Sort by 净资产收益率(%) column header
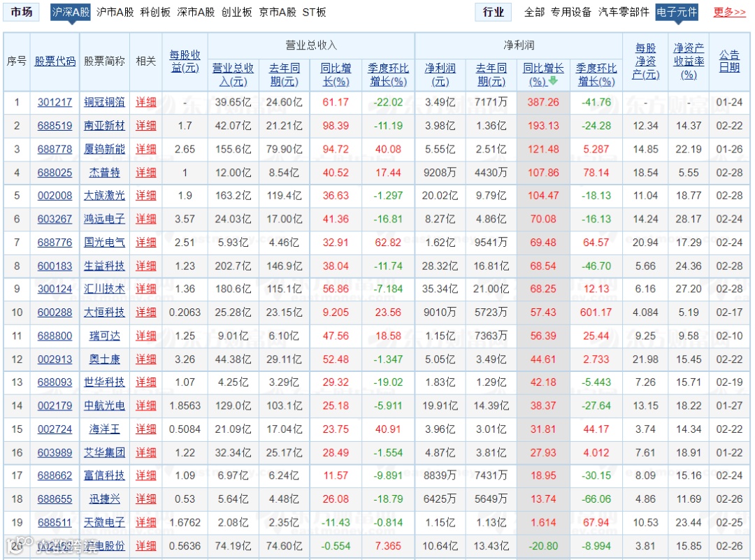 point(689,61)
